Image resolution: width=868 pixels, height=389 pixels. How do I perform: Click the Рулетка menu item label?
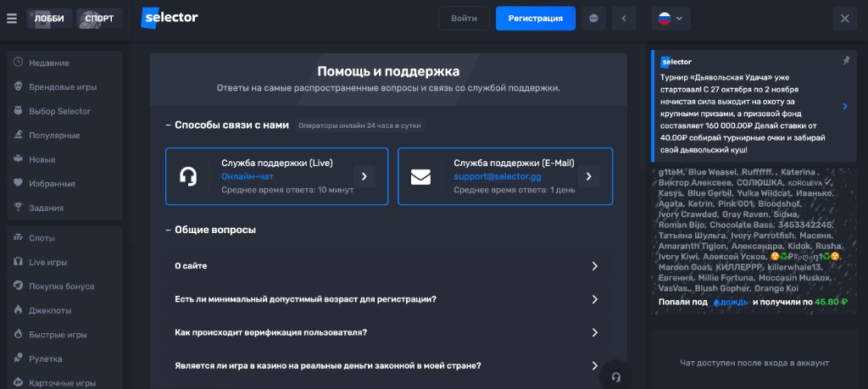point(46,359)
